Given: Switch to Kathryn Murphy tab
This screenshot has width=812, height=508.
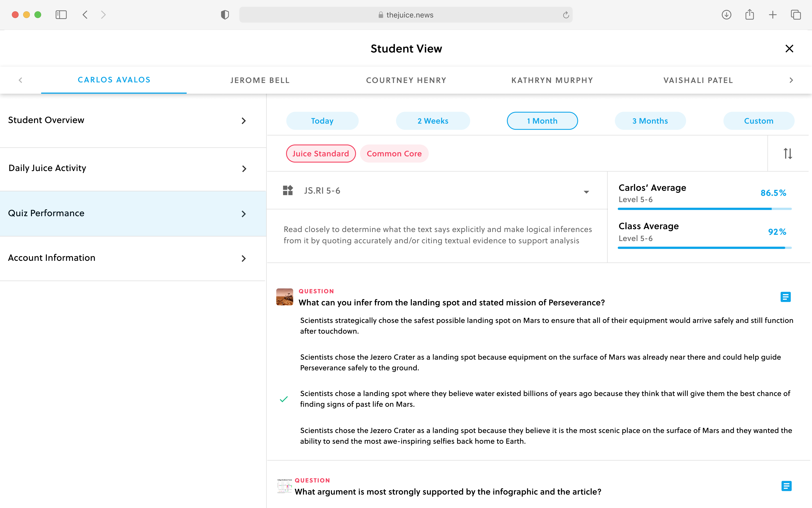Looking at the screenshot, I should pos(552,80).
